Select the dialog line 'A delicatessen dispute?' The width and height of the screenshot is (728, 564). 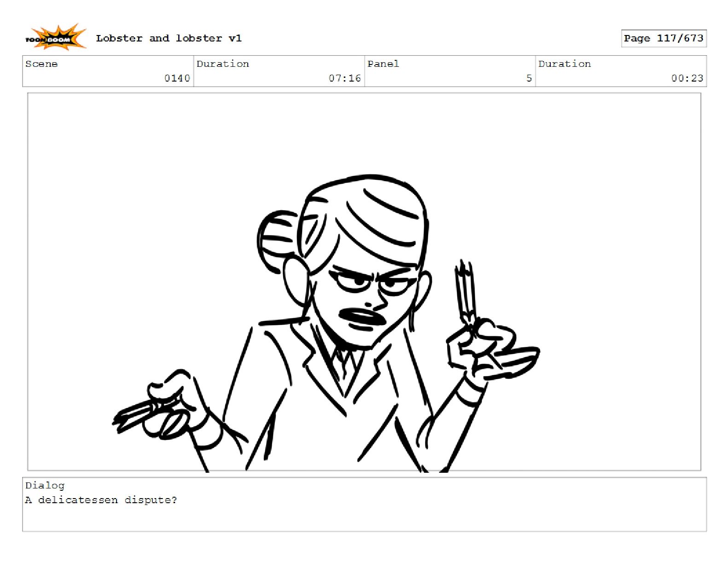[x=101, y=500]
